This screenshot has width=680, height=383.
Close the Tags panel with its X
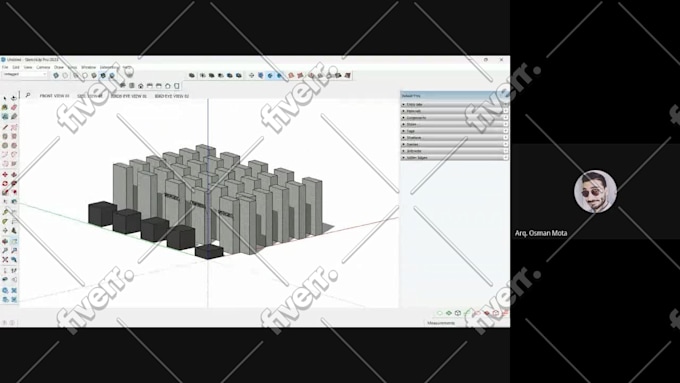pos(505,131)
